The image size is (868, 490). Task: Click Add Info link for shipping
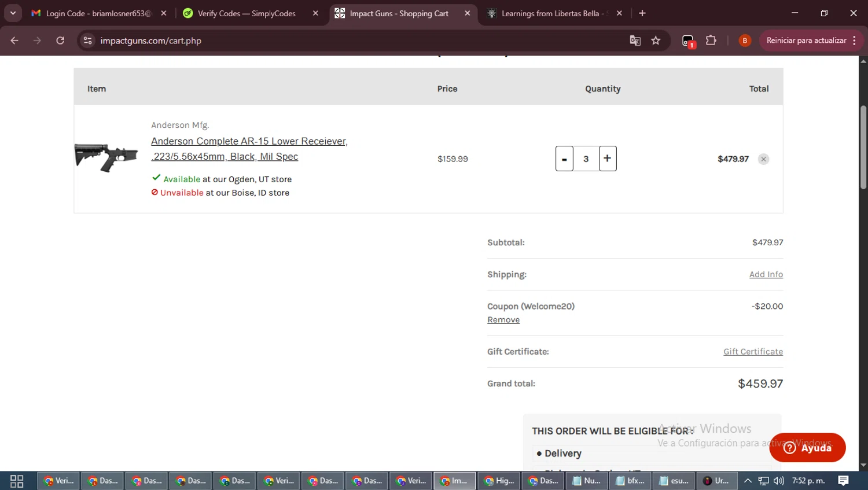click(766, 274)
